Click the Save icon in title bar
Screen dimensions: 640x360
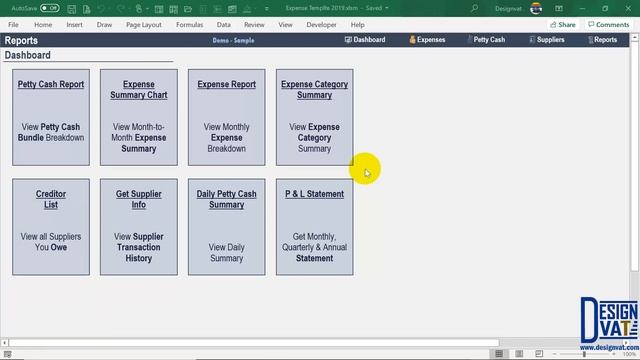(x=71, y=9)
